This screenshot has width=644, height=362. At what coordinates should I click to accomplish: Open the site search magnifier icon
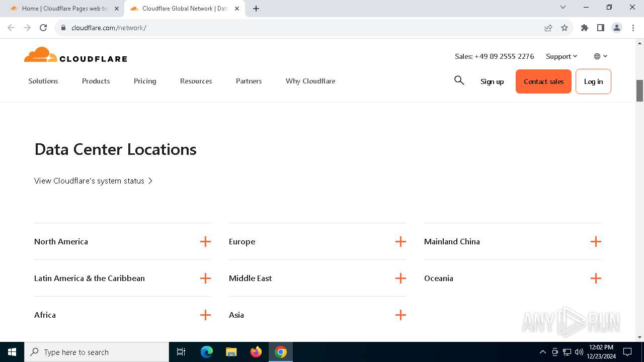tap(459, 80)
